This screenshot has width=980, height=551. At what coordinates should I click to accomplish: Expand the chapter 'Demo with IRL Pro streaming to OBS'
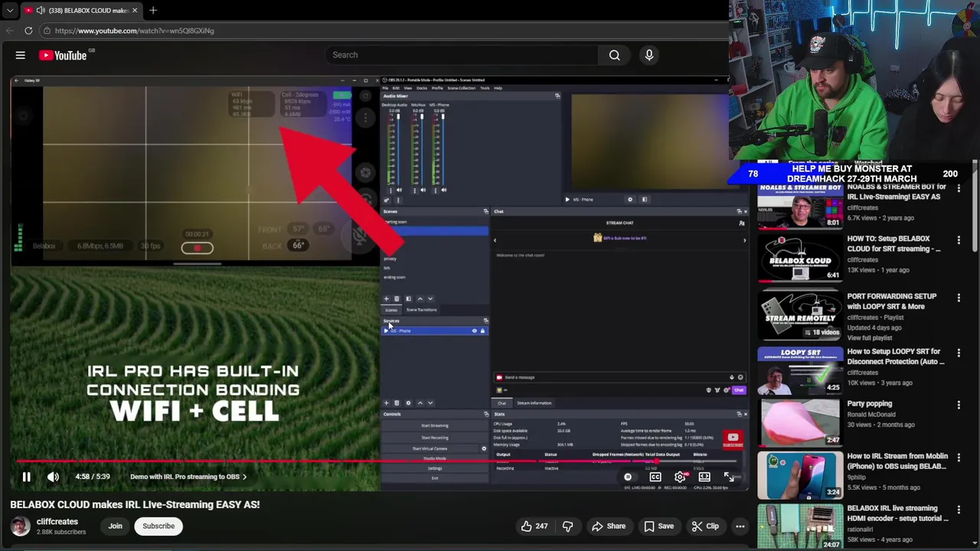[188, 477]
